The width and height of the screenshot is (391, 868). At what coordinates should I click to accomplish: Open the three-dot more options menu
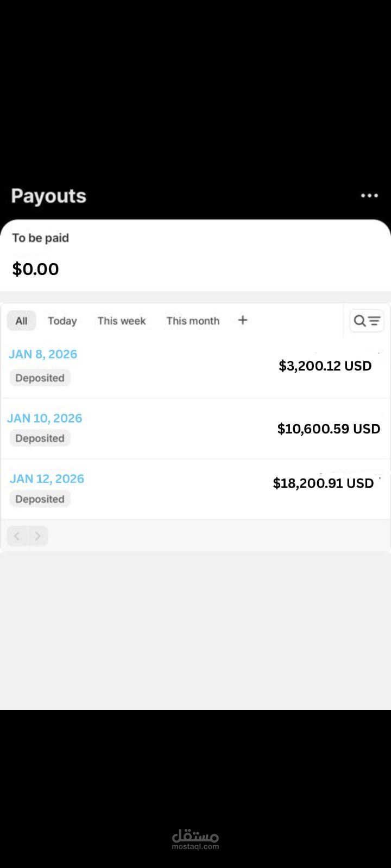[x=369, y=195]
